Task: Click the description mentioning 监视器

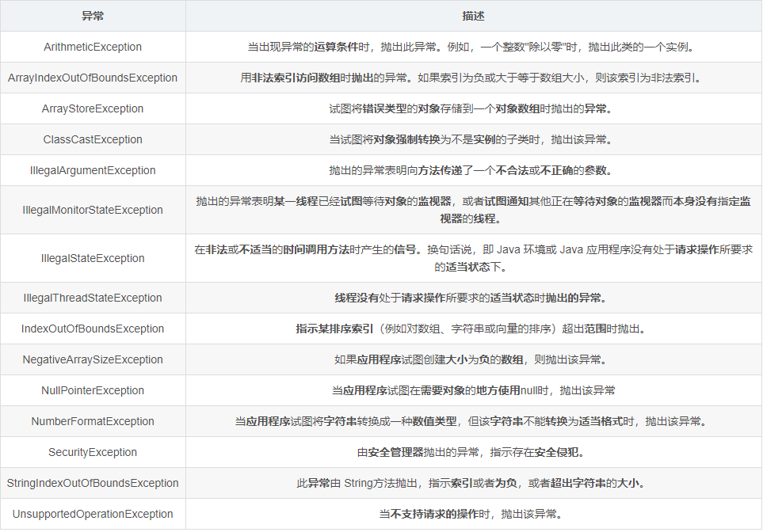Action: click(473, 210)
